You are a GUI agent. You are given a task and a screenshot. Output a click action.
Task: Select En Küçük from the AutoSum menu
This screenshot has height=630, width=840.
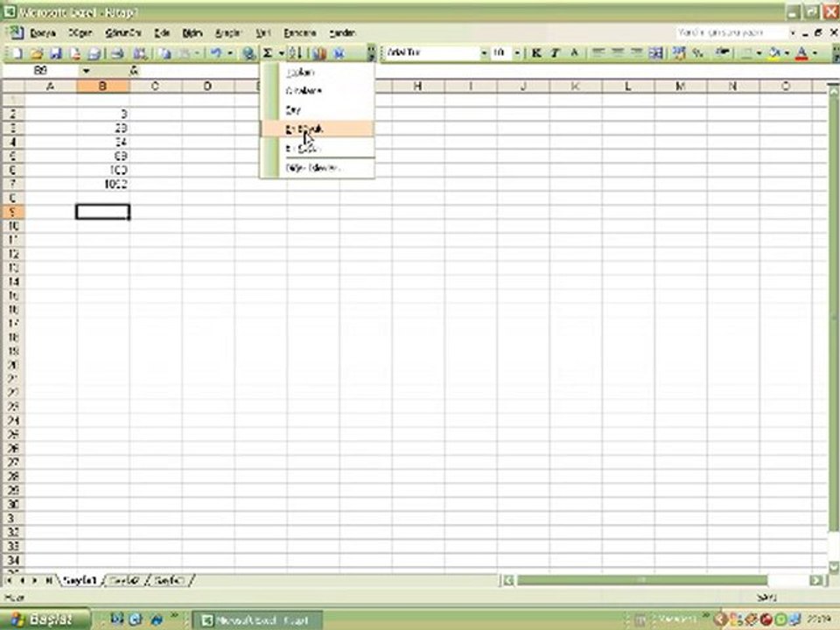[317, 149]
